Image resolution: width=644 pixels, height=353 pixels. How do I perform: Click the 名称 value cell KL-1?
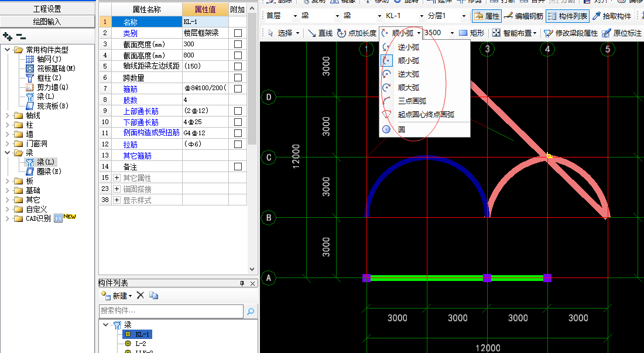[205, 22]
